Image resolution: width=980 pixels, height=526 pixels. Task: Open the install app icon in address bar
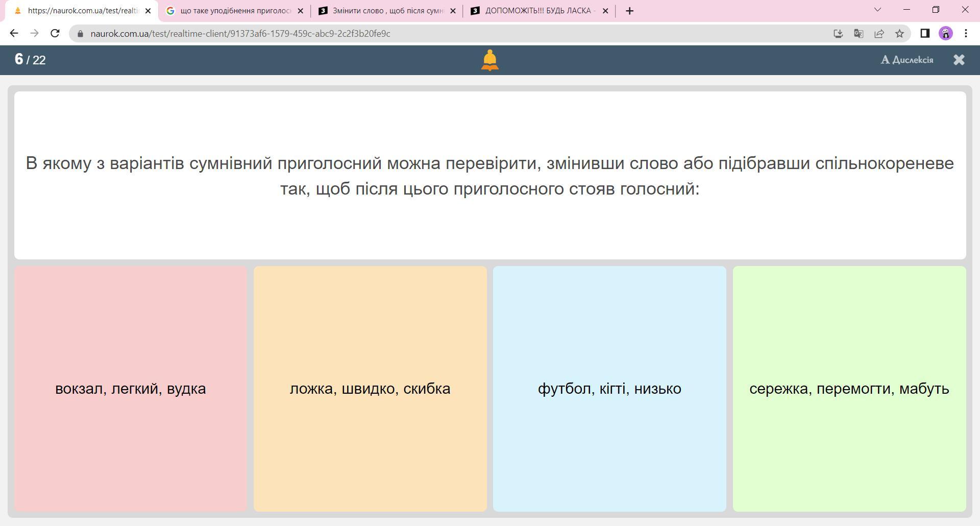coord(838,33)
